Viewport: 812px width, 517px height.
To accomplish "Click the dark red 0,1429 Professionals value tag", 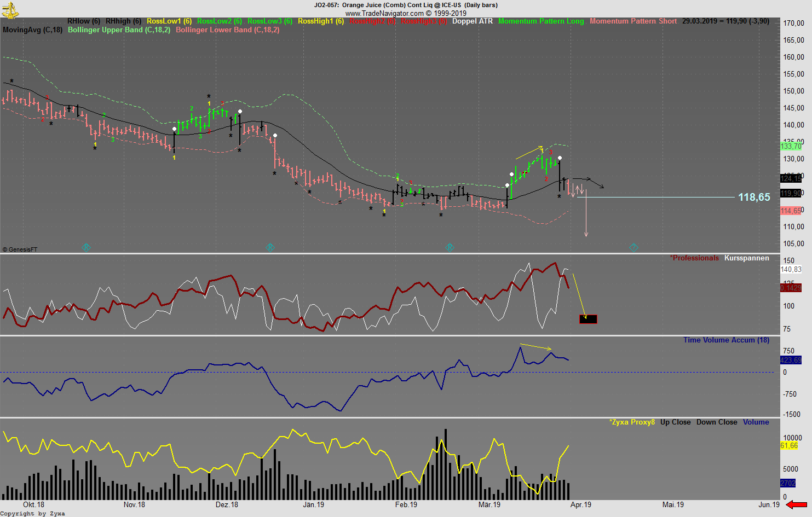I will [791, 288].
